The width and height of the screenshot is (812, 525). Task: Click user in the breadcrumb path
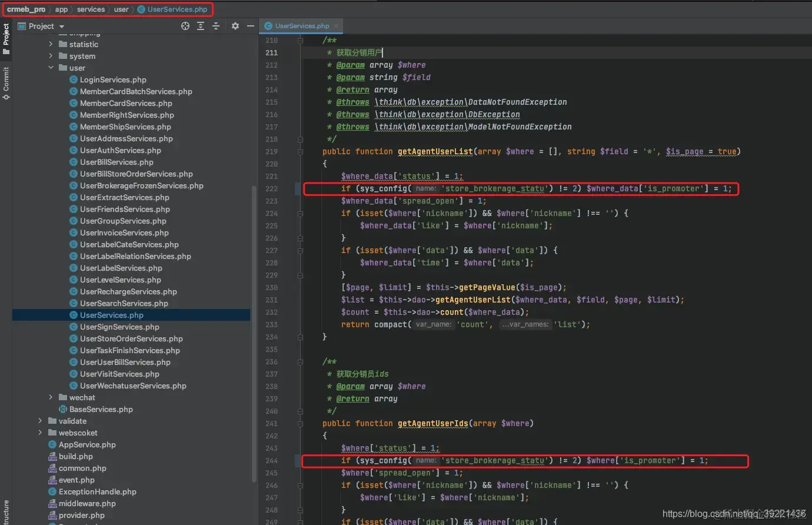121,9
